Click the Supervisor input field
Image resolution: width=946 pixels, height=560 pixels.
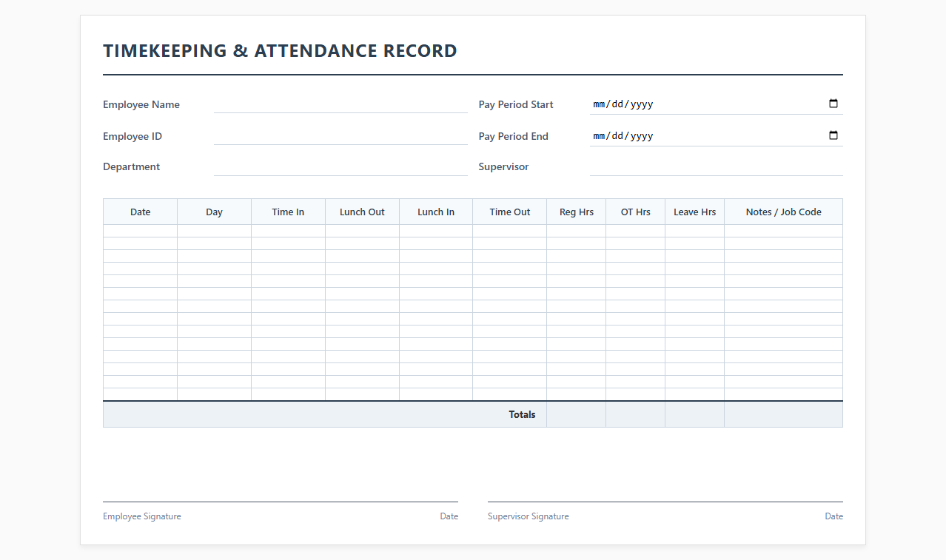click(x=716, y=167)
